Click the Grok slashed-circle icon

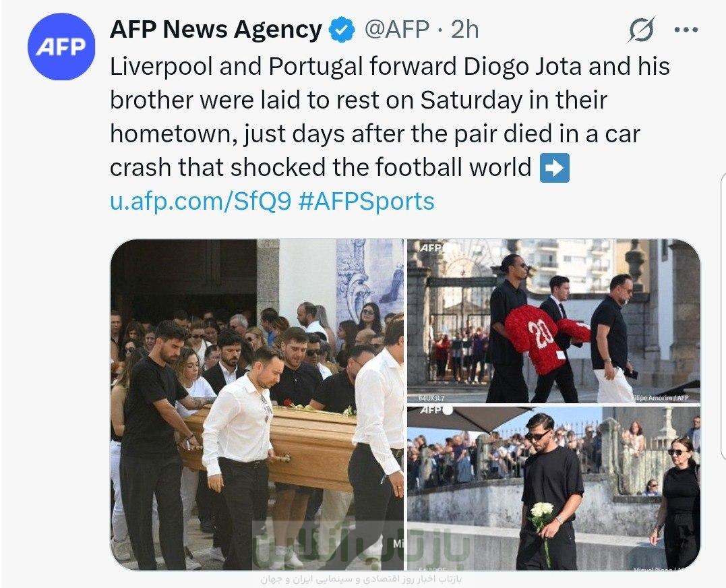[642, 30]
